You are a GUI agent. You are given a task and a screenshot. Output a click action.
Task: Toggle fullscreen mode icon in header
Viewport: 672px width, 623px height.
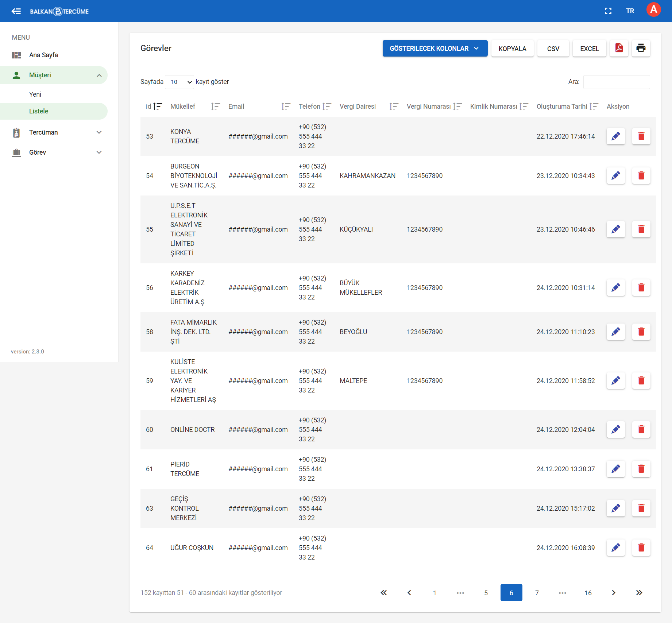[x=608, y=11]
